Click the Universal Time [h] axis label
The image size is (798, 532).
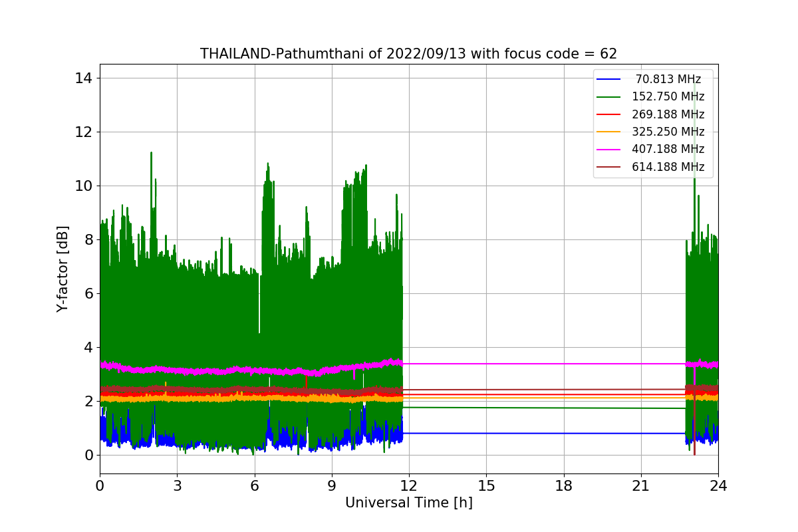[409, 503]
